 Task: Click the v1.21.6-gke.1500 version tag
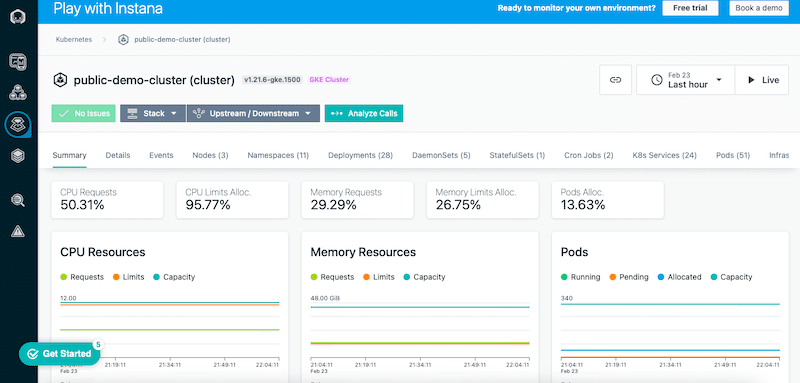click(x=272, y=80)
